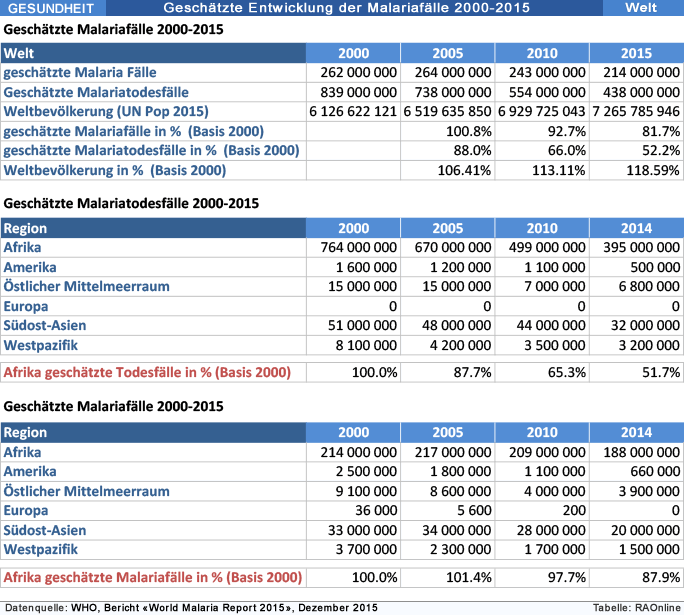Click the cell value 4 200 000
This screenshot has height=615, width=684.
[x=460, y=345]
